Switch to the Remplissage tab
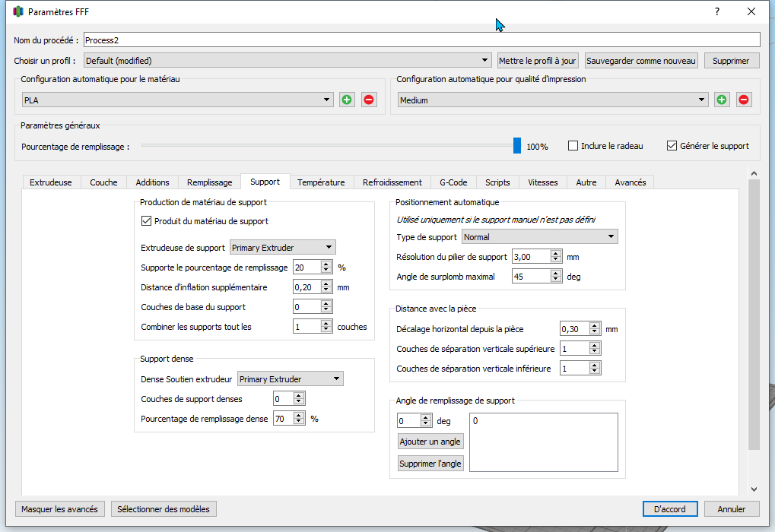Viewport: 775px width, 532px height. pos(209,182)
